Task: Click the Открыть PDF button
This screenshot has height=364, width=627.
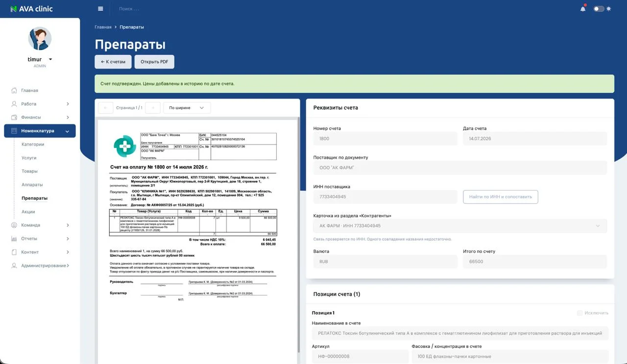Action: 154,62
